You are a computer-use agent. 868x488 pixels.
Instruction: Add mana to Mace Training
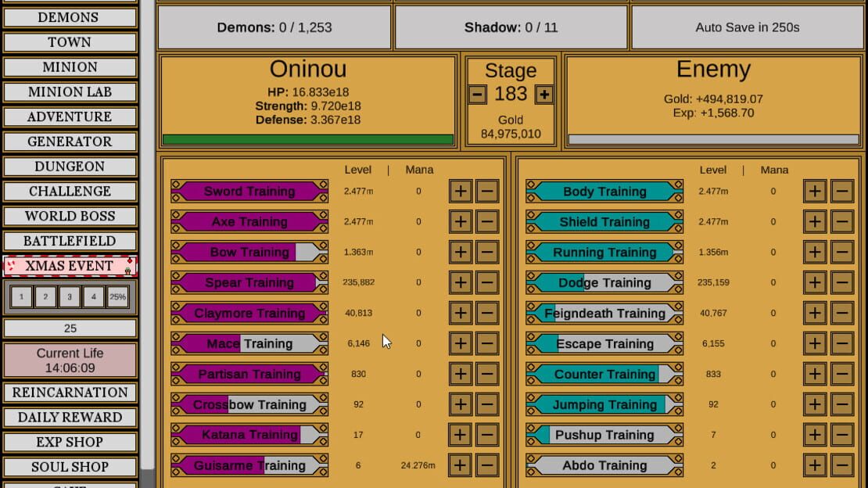(460, 343)
